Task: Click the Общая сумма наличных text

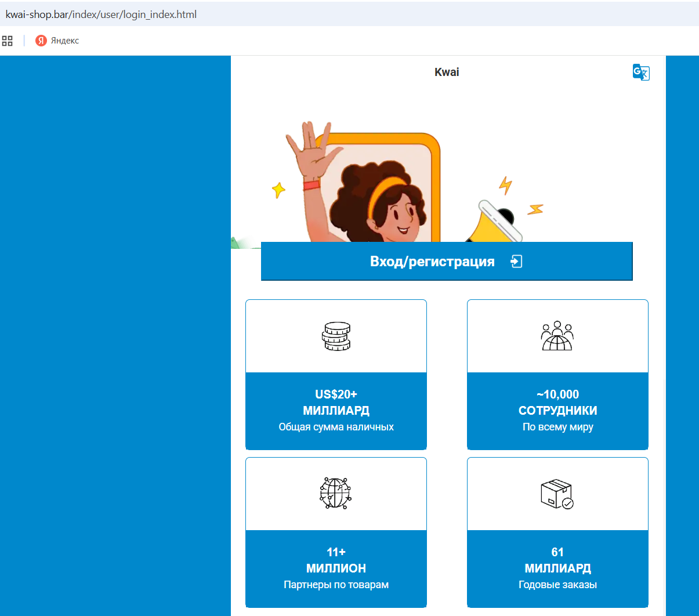Action: pos(336,427)
